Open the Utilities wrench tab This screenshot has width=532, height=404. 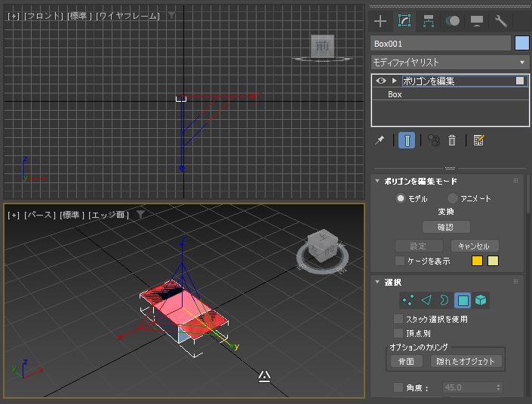tap(501, 21)
